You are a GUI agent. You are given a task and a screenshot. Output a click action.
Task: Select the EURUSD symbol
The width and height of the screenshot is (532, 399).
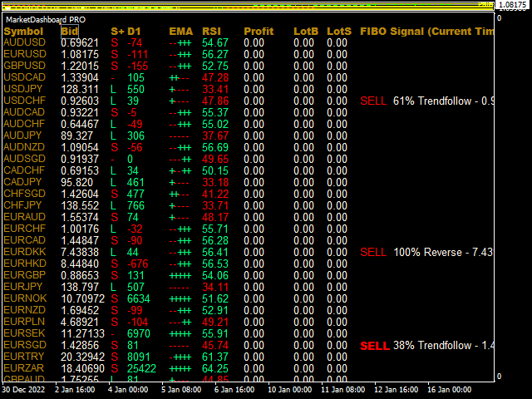point(25,54)
